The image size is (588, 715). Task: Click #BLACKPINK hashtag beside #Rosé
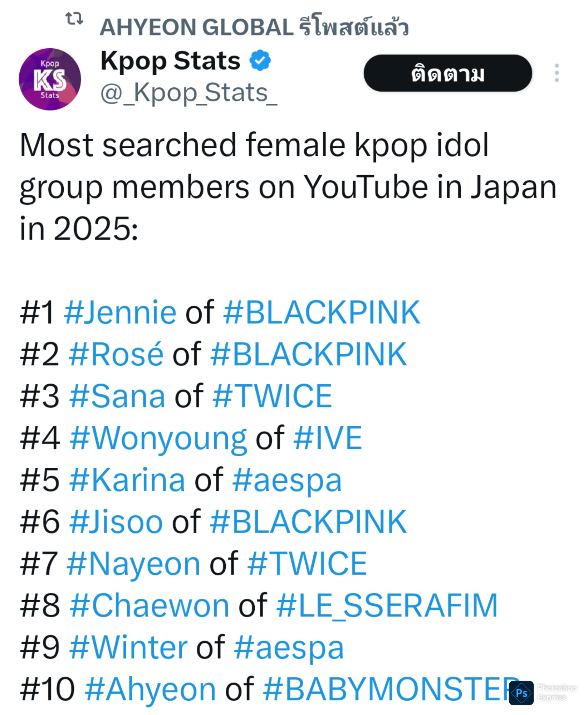pyautogui.click(x=309, y=354)
